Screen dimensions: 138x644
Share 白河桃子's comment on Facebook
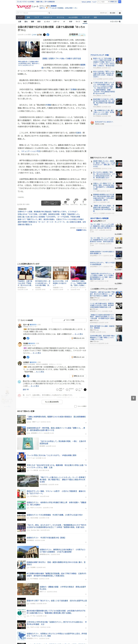[x=28, y=376]
